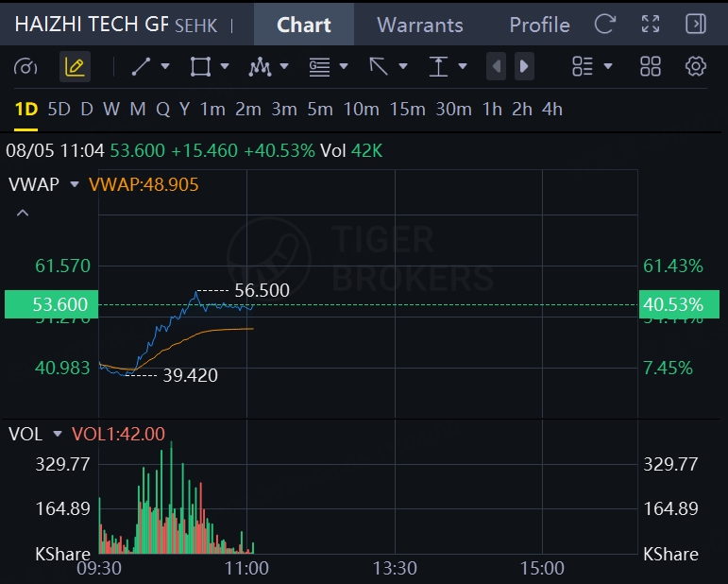Select the arrow annotation tool

pos(379,66)
